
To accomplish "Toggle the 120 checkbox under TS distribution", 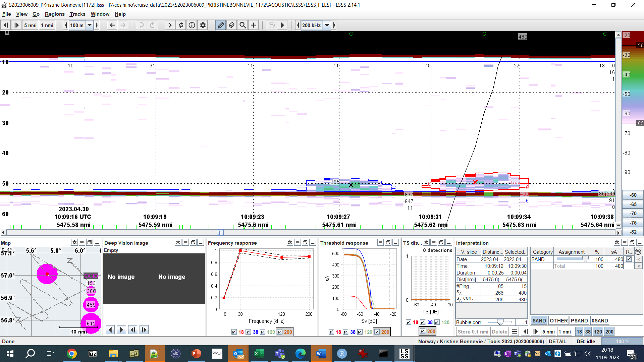I will point(437,322).
